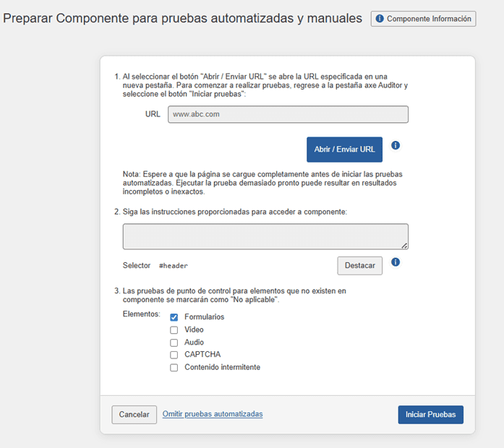Check the Contenido intermitente checkbox

tap(174, 368)
